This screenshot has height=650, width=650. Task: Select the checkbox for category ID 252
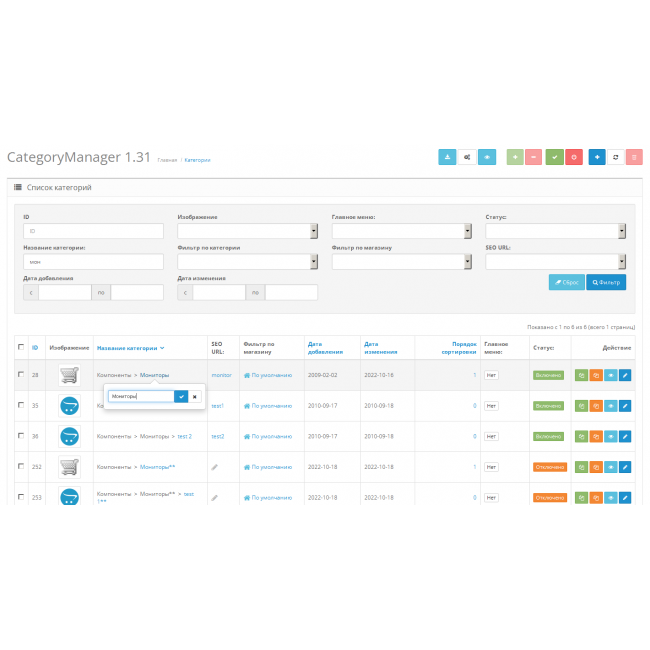(21, 467)
